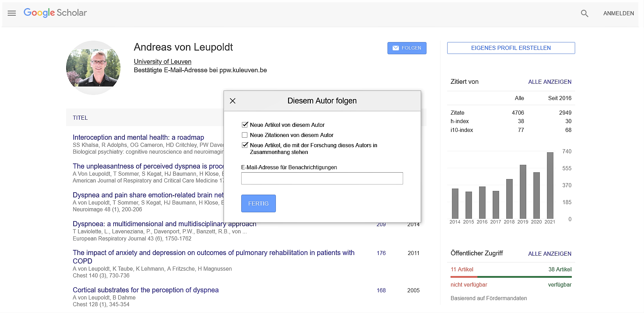
Task: Close the 'Diesem Autor folgen' dialog
Action: click(x=233, y=101)
